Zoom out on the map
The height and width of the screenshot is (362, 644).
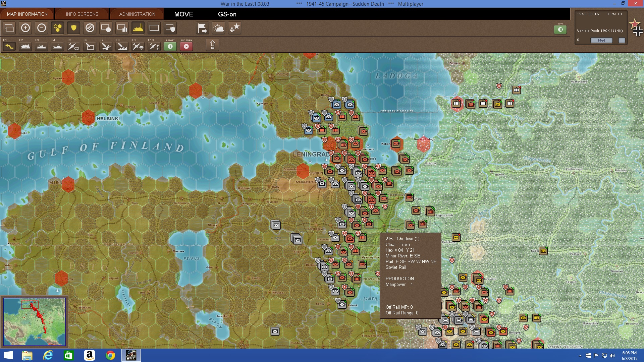click(41, 28)
